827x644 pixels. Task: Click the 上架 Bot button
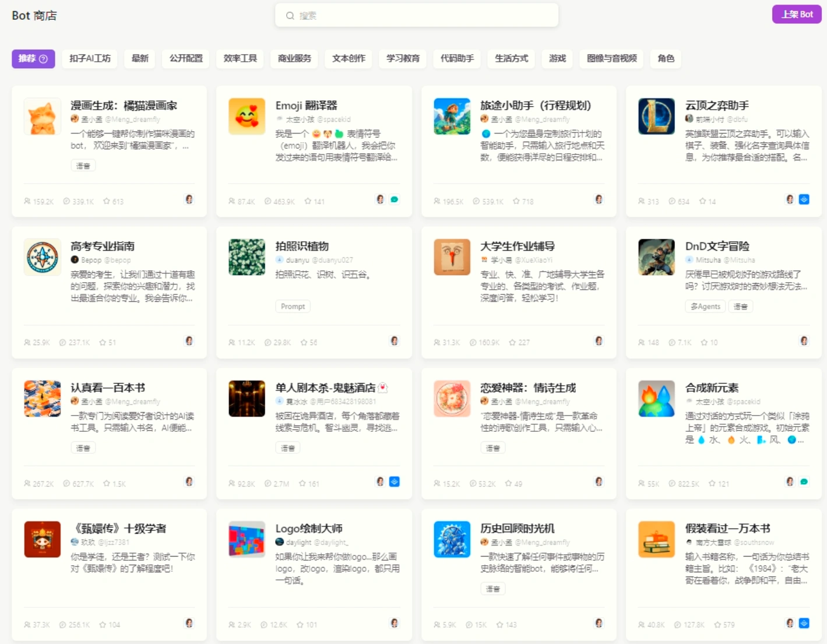click(x=797, y=14)
